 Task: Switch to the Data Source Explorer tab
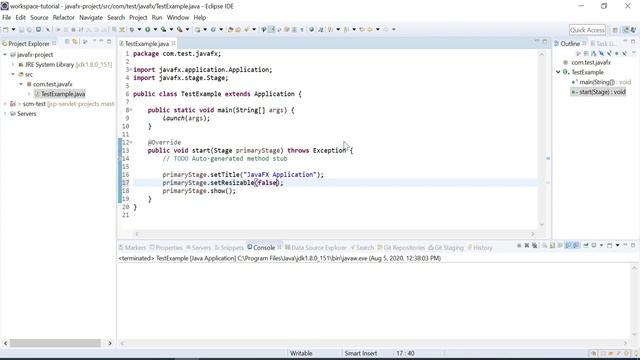[x=316, y=247]
